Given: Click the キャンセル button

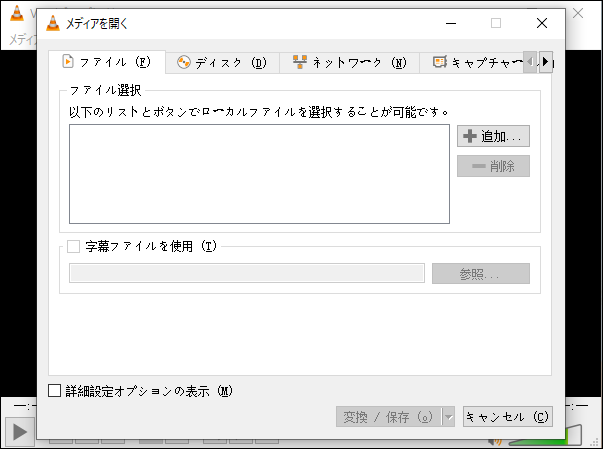Looking at the screenshot, I should (x=508, y=417).
